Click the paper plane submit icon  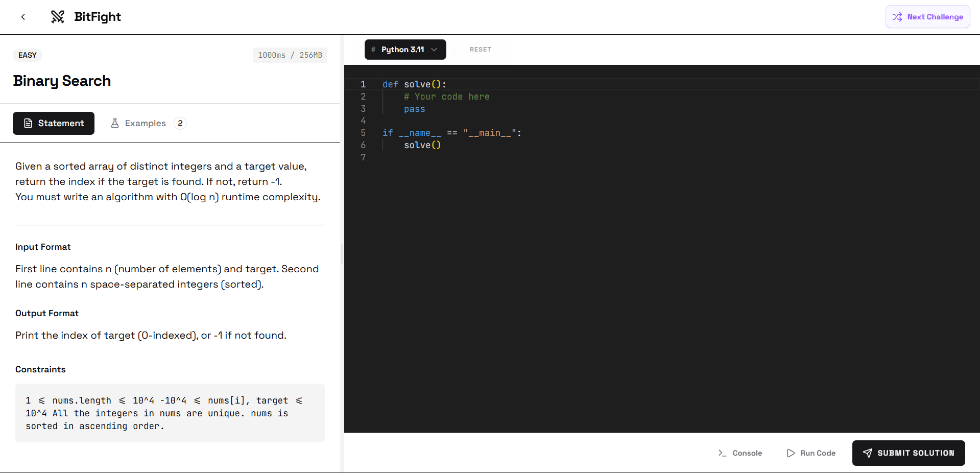pyautogui.click(x=867, y=453)
